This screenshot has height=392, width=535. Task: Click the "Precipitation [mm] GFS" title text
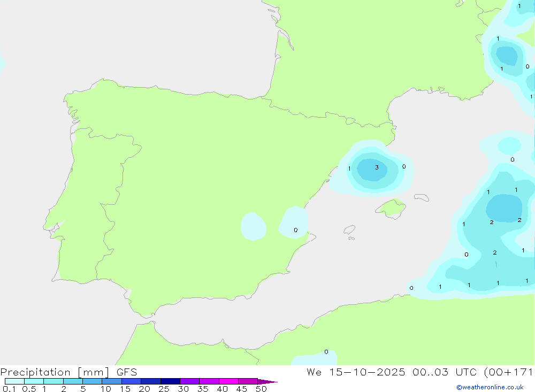(x=68, y=372)
